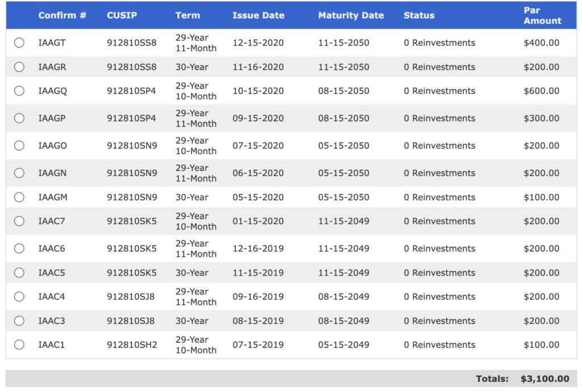Click the Par Amount column header
582x392 pixels.
[x=542, y=15]
